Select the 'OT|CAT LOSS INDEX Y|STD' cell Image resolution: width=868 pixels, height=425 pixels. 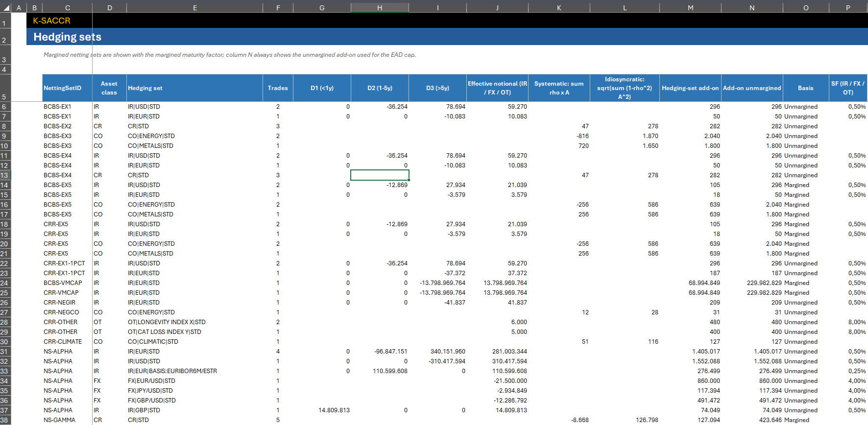[194, 332]
